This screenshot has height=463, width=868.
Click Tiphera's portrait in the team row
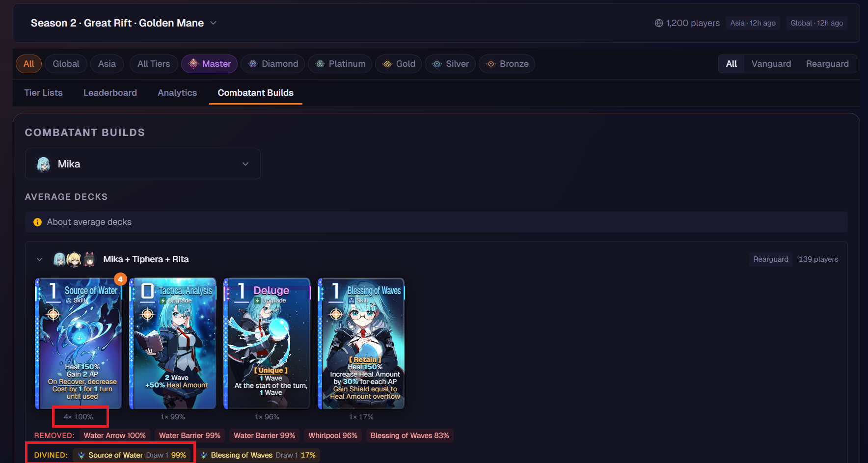(x=74, y=259)
